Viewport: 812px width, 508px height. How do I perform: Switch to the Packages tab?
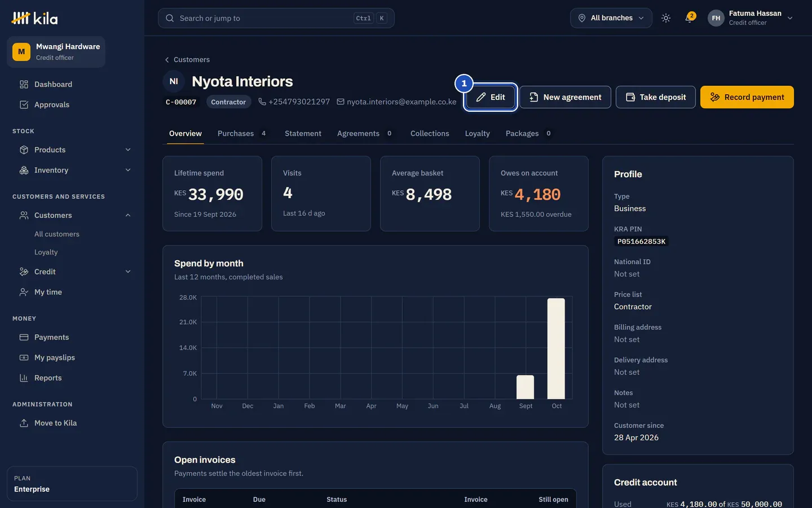(x=528, y=134)
